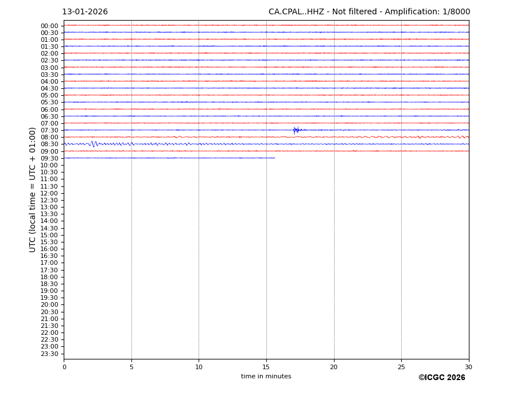532x399 pixels.
Task: Click the 5 tick on the minutes axis
Action: point(131,367)
